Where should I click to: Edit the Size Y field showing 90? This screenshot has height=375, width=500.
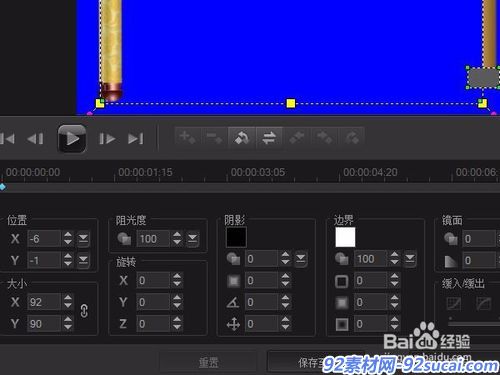coord(44,323)
